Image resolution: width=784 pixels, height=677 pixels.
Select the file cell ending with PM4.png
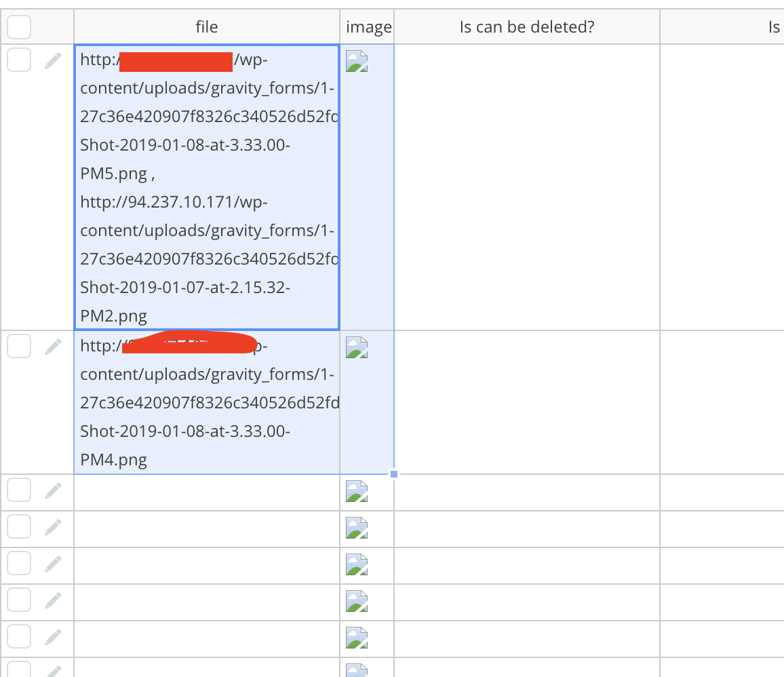tap(206, 402)
